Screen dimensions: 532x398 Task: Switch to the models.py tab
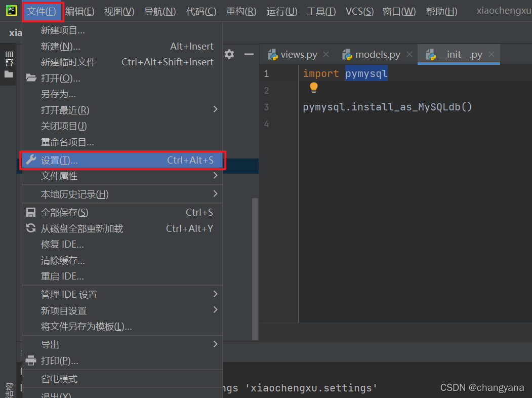pyautogui.click(x=378, y=55)
